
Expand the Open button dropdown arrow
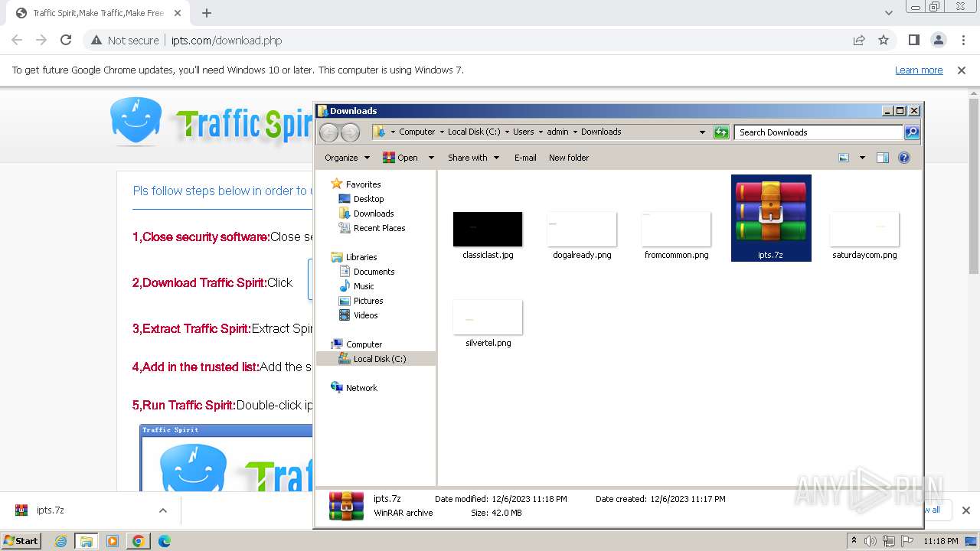click(430, 158)
